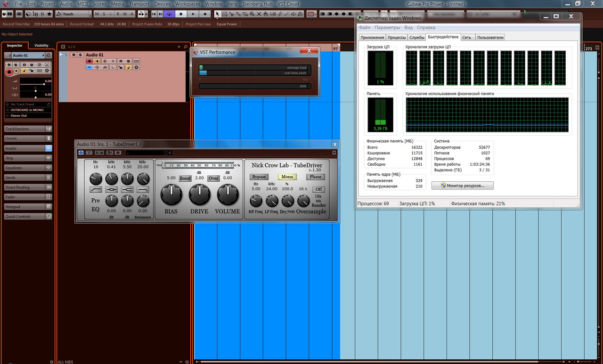This screenshot has width=603, height=364.
Task: Expand the Quick Controls inspector section
Action: click(x=28, y=217)
